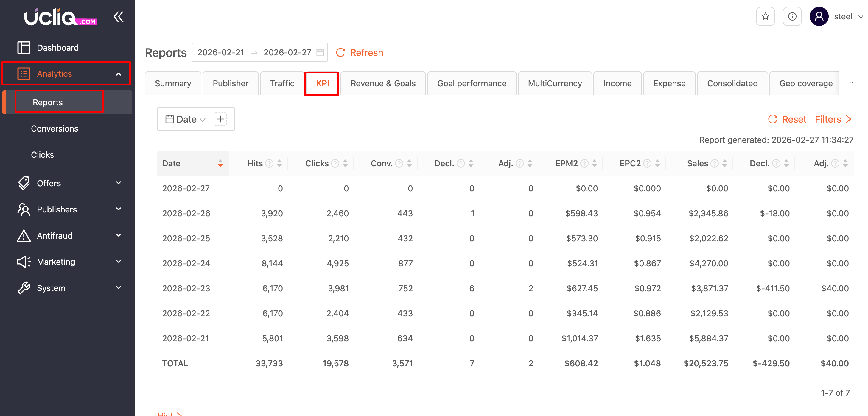Click the favorites star icon
The image size is (868, 416).
tap(765, 16)
